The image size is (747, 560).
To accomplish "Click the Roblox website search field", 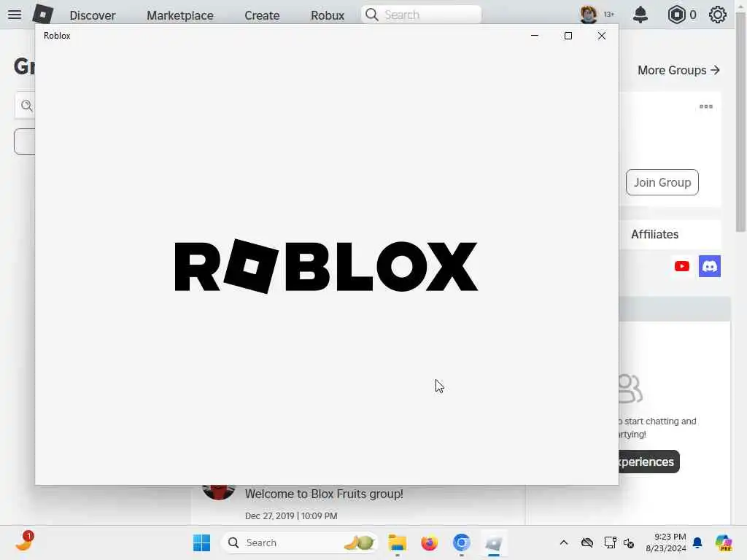I will click(421, 15).
